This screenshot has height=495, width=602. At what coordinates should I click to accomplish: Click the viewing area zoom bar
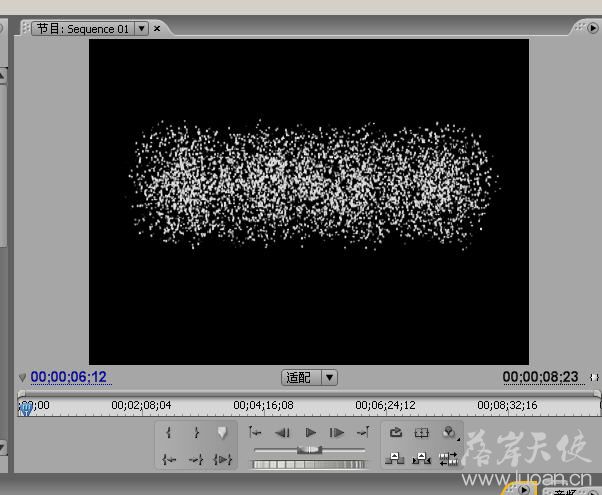coord(309,393)
